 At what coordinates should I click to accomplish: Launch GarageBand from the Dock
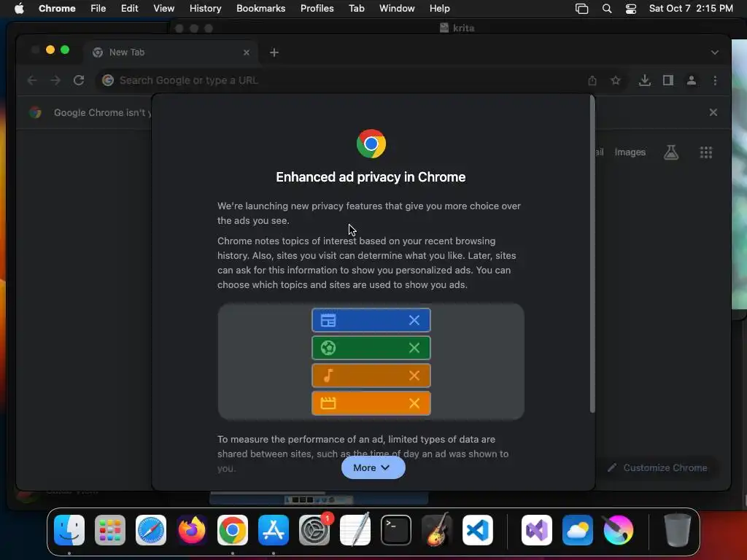(437, 530)
